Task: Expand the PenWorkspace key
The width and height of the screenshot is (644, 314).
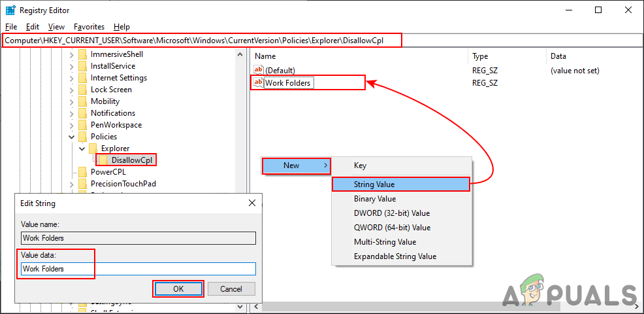Action: click(72, 125)
